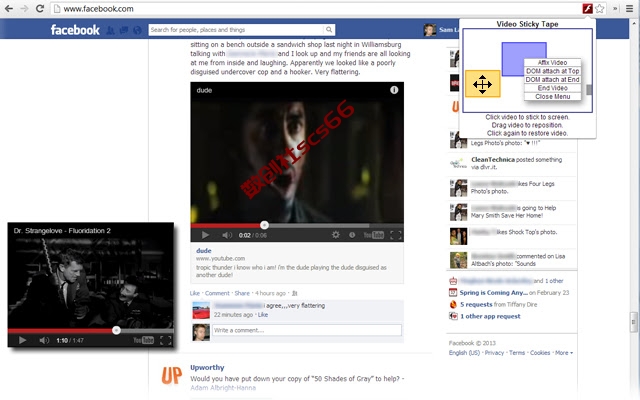Click the scrollbar thumb in the extension popup
640x400 pixels.
click(x=589, y=90)
